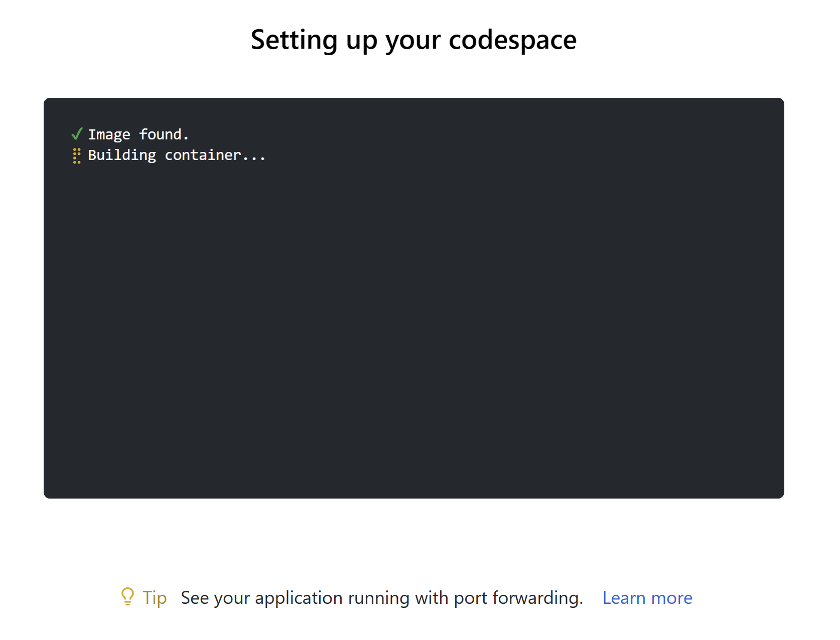Viewport: 840px width, 640px height.
Task: Click the word "codespace" in the title
Action: coord(513,40)
